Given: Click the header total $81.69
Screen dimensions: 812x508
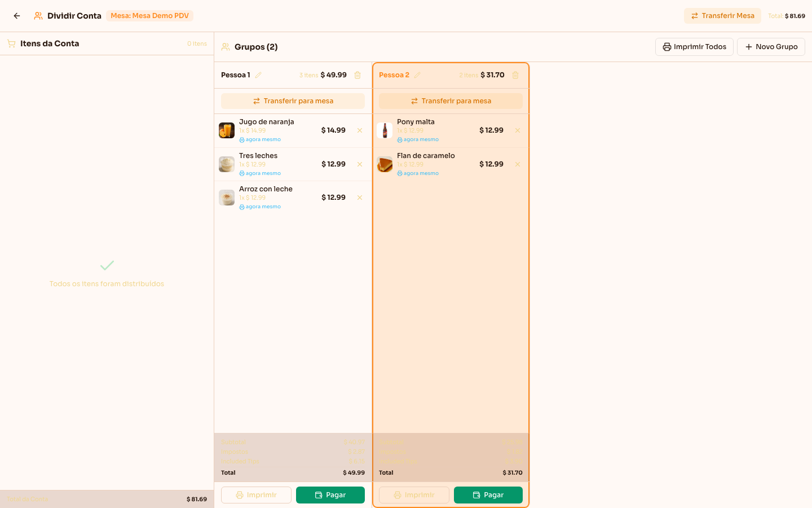Looking at the screenshot, I should [x=795, y=16].
